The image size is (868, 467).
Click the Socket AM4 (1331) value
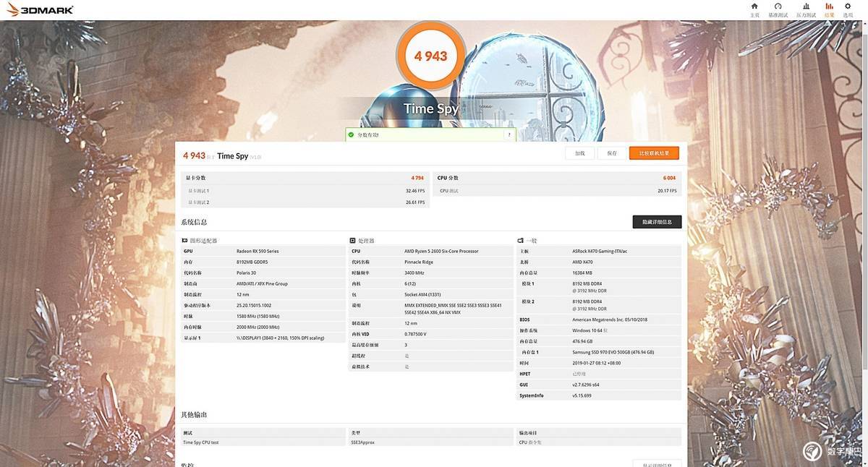[x=422, y=294]
